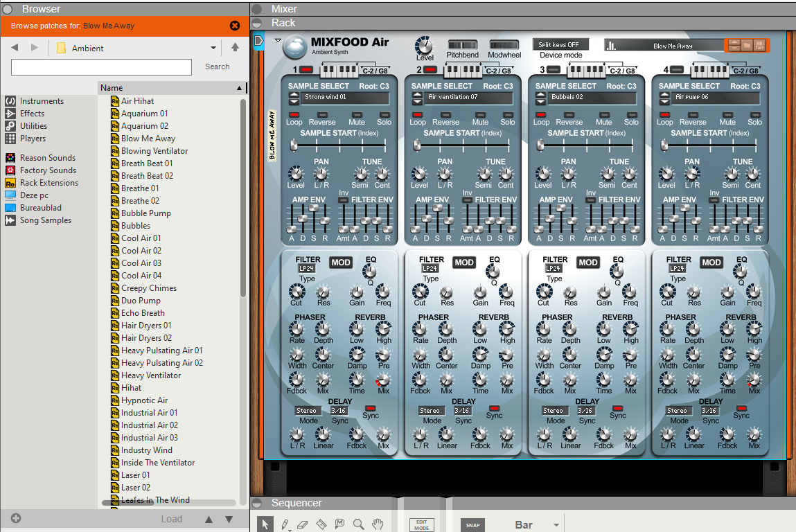Close the Browse patches banner

point(235,26)
